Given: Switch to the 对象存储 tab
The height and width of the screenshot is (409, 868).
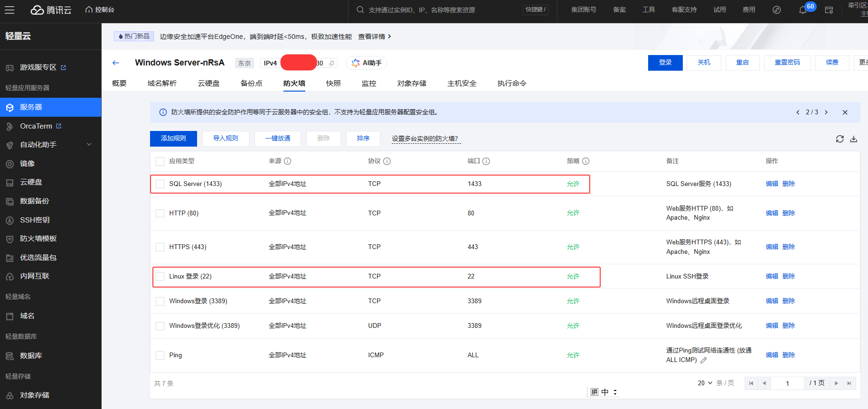Looking at the screenshot, I should point(412,83).
